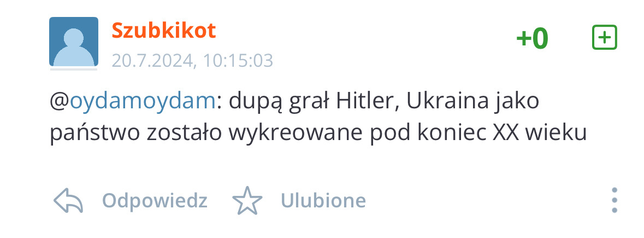
Task: Click the gray bar under the avatar
Action: click(74, 69)
